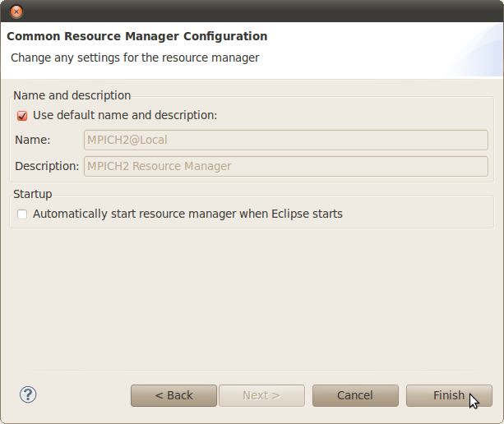Click the 'Change any settings' subtitle text

135,58
